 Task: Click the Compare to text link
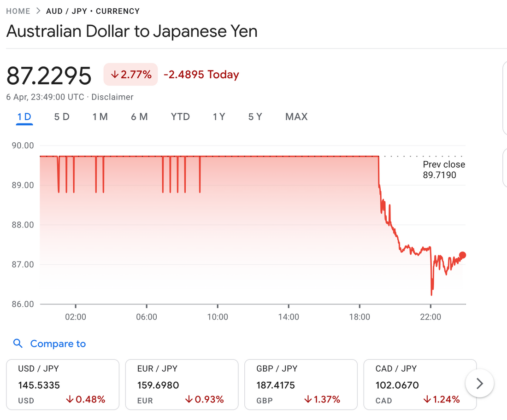58,344
